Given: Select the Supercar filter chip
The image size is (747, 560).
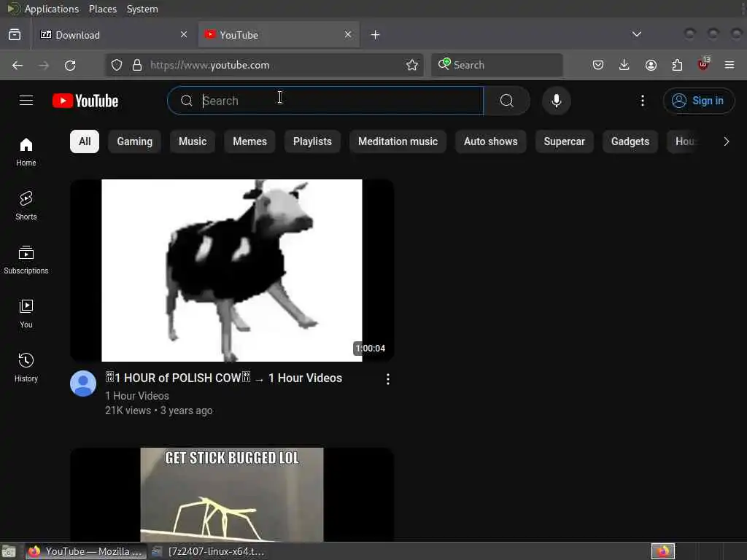Looking at the screenshot, I should click(x=565, y=141).
